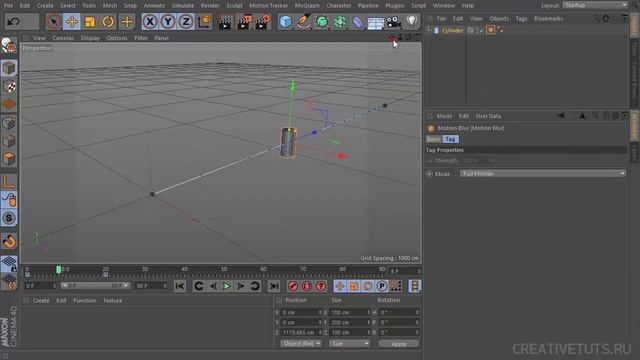640x360 pixels.
Task: Open Simulate menu
Action: [183, 6]
